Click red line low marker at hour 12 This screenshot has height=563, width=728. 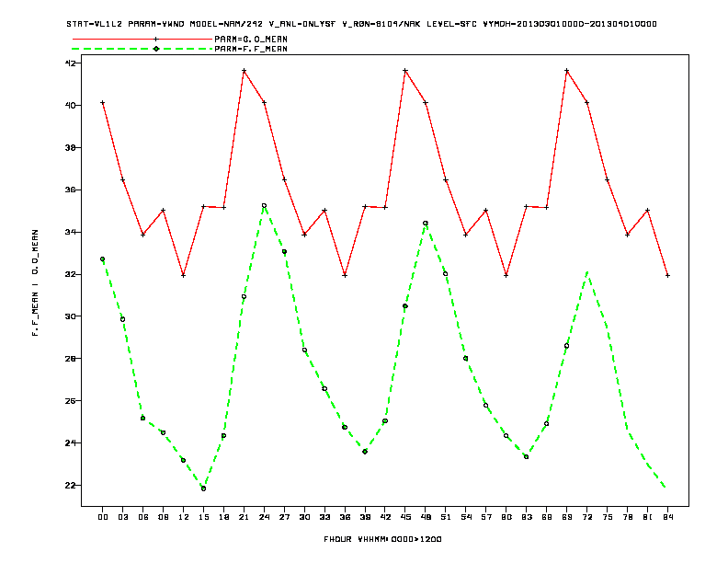tap(184, 275)
